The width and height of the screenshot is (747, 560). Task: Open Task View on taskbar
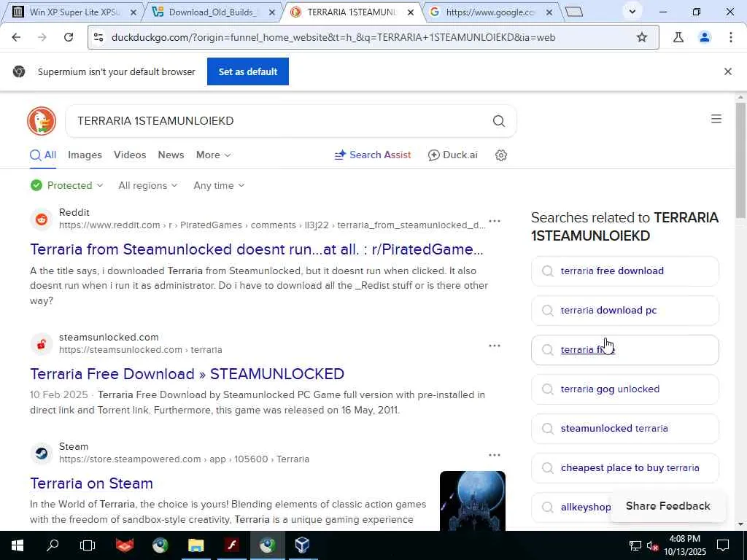(88, 545)
